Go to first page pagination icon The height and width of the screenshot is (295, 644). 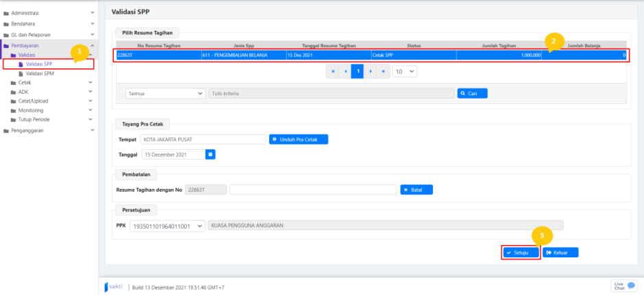[333, 71]
